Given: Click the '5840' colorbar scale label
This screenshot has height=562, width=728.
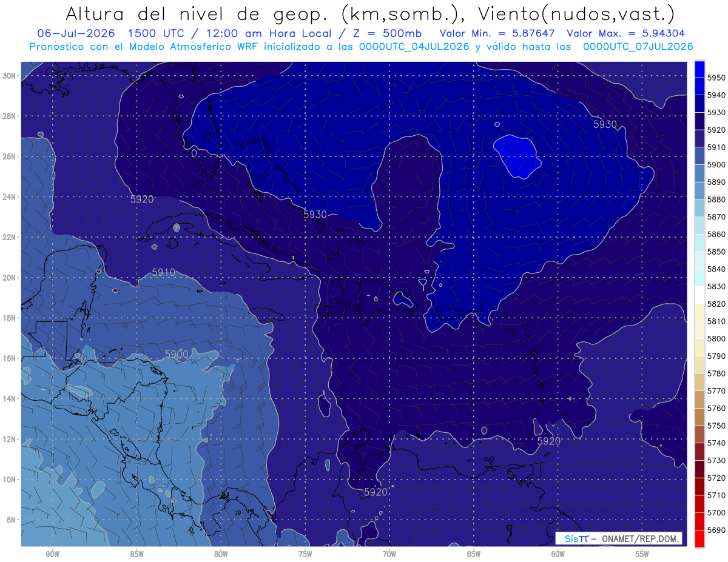Looking at the screenshot, I should 716,269.
